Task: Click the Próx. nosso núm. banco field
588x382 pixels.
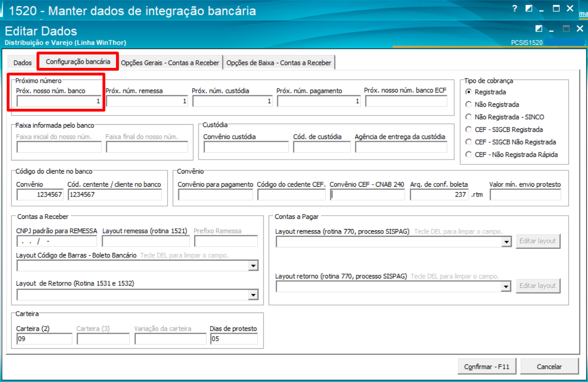Action: point(59,101)
